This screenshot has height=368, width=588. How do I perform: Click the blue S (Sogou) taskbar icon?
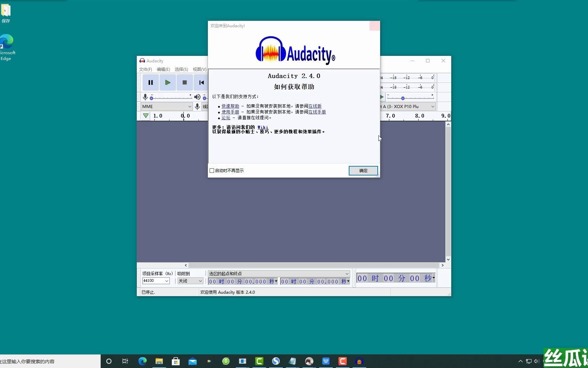click(x=276, y=361)
